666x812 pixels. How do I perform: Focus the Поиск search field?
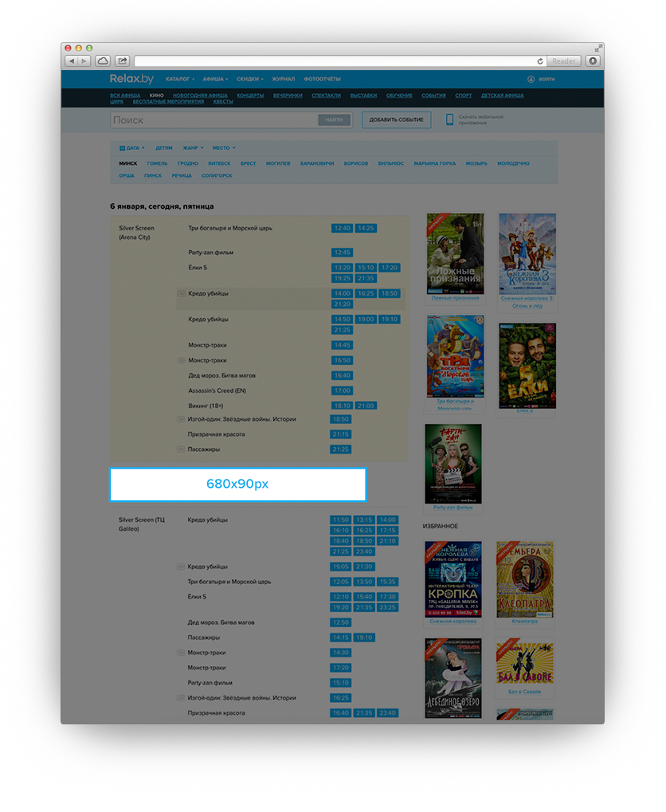[214, 120]
